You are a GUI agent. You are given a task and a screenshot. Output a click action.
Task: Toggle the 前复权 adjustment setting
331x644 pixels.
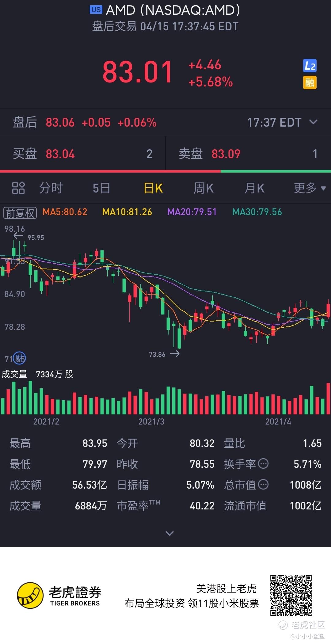[20, 213]
